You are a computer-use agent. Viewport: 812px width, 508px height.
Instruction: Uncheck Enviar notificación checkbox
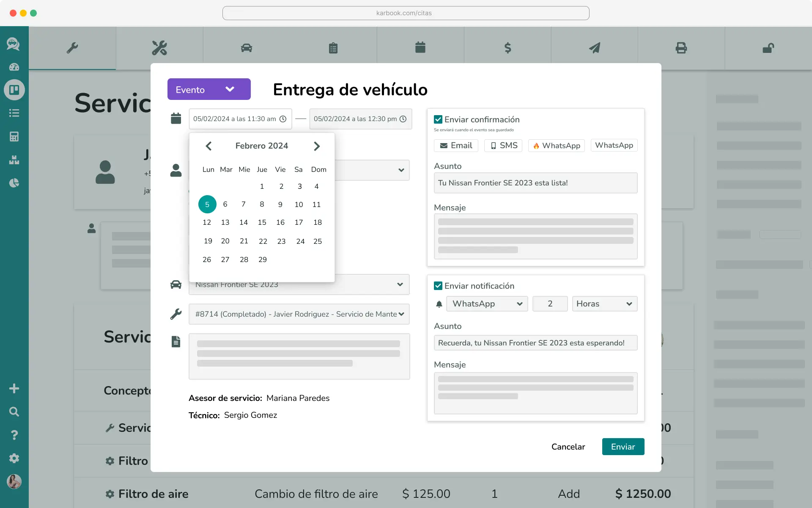438,286
